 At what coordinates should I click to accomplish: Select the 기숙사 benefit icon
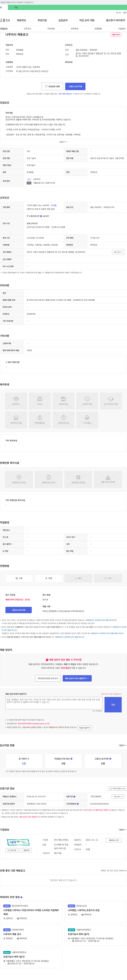pyautogui.click(x=40, y=401)
